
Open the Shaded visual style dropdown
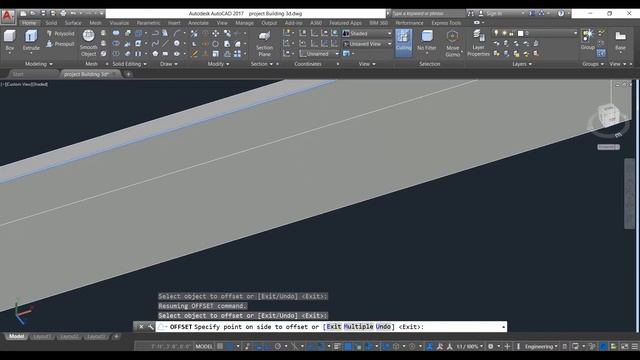coord(367,33)
